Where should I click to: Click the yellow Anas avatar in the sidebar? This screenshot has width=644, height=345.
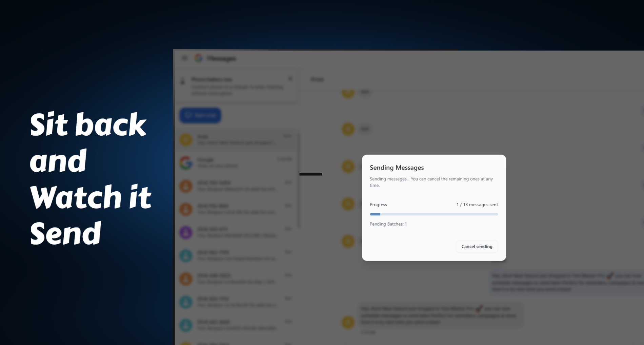point(186,139)
